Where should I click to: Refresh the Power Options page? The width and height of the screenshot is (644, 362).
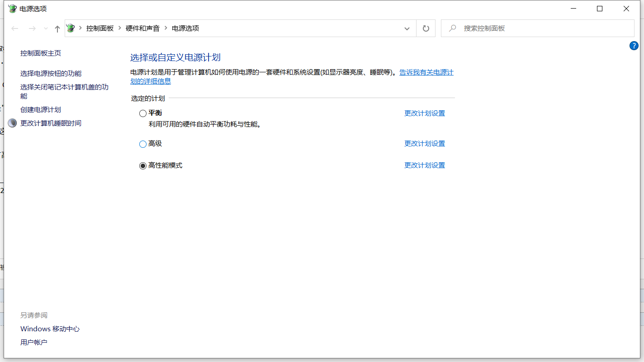[x=426, y=28]
